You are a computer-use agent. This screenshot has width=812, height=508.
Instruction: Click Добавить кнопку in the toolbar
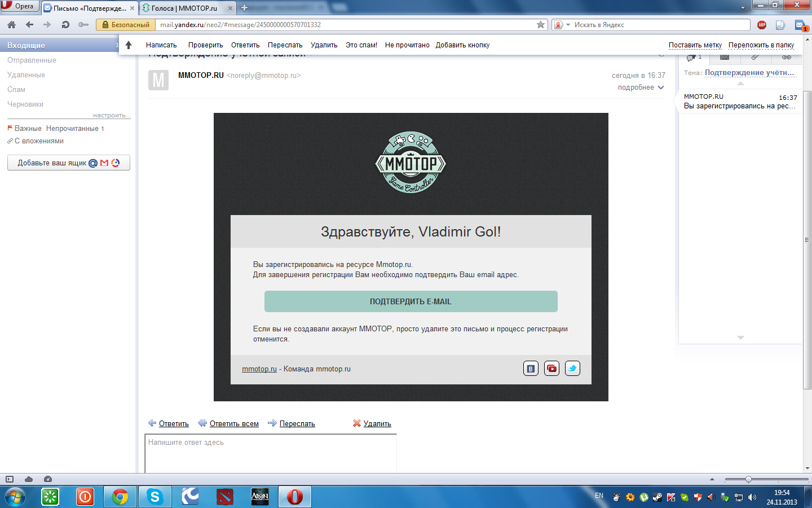[x=462, y=45]
